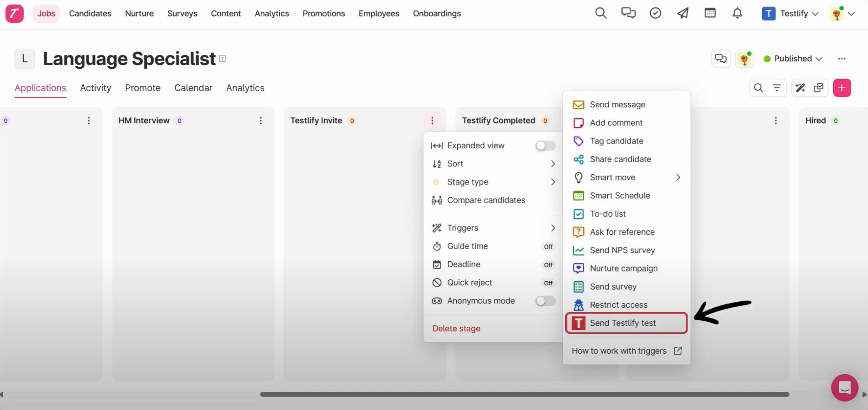The image size is (868, 410).
Task: Select Add comment trigger
Action: 627,123
